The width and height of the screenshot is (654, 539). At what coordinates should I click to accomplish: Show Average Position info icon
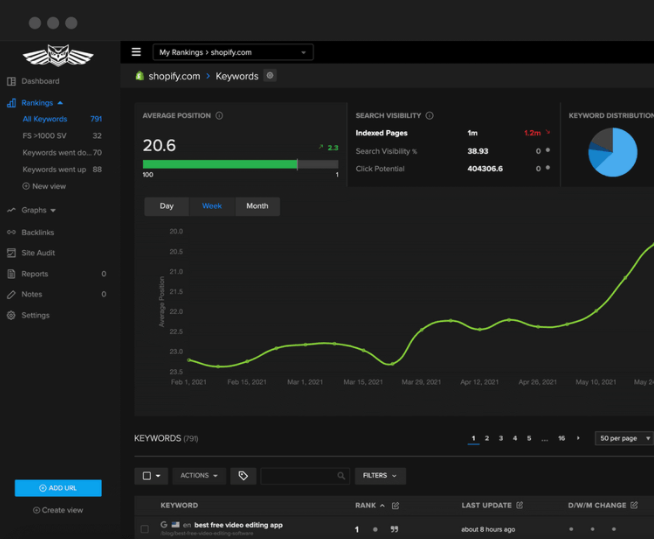point(219,116)
